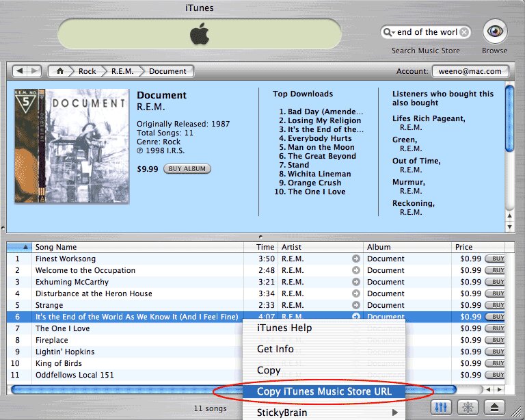The image size is (525, 420).
Task: Click the artist arrow for Welcome to the Occupation
Action: (356, 270)
